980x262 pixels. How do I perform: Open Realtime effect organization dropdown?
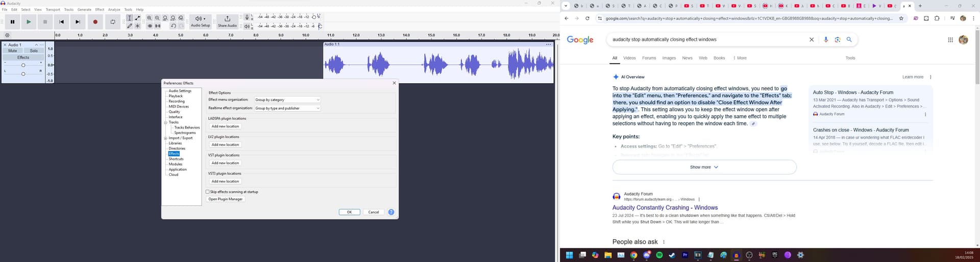tap(287, 108)
